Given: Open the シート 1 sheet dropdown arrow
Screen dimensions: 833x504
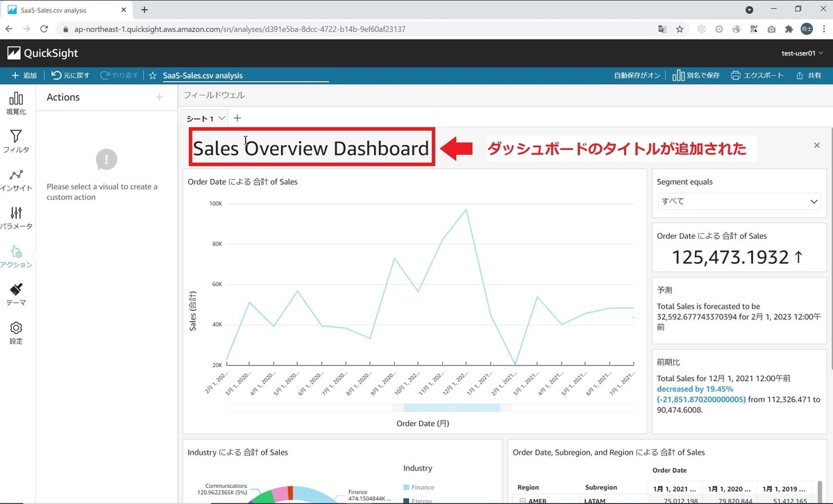Looking at the screenshot, I should (221, 118).
